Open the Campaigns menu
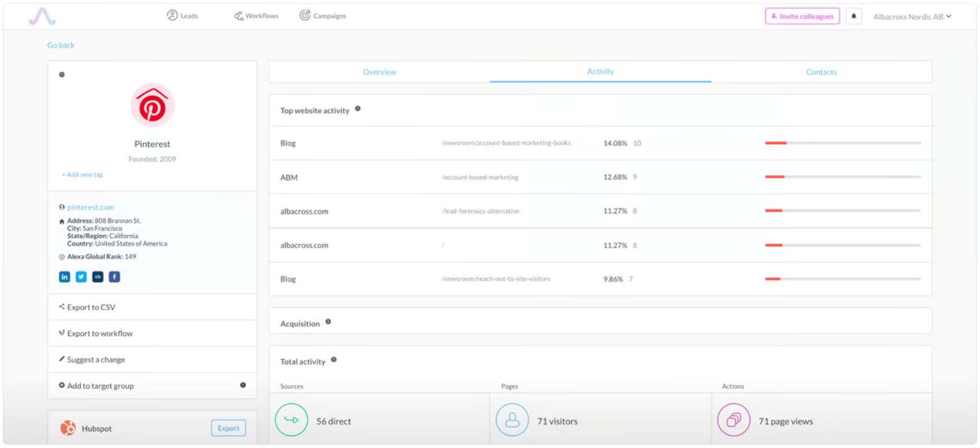This screenshot has width=980, height=448. 323,16
